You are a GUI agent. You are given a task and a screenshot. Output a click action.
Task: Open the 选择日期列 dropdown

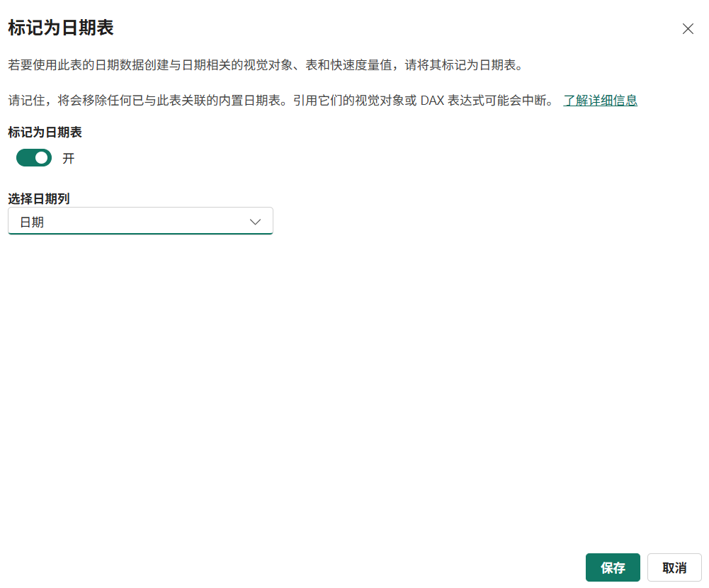coord(140,221)
